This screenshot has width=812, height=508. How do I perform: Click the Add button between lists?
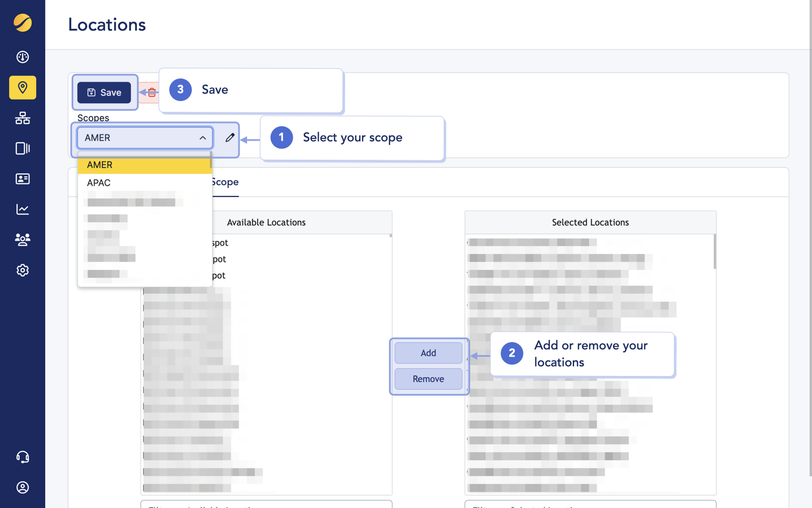pos(428,353)
